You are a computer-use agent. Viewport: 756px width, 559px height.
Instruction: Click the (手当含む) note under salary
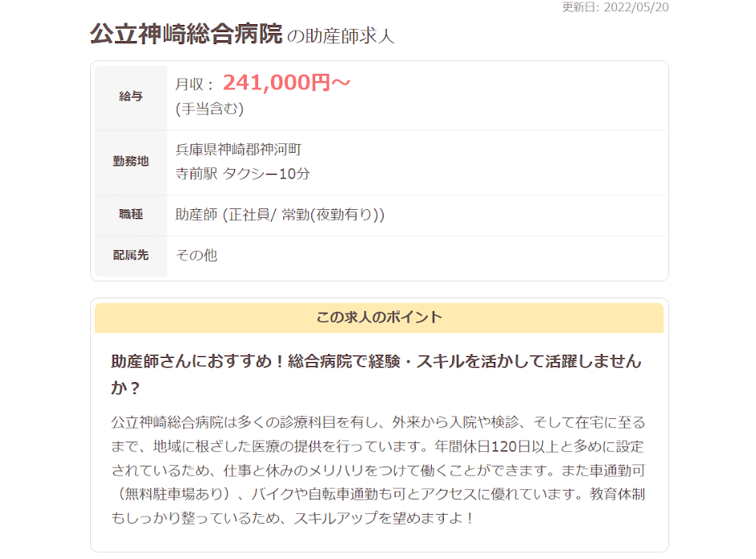point(209,109)
